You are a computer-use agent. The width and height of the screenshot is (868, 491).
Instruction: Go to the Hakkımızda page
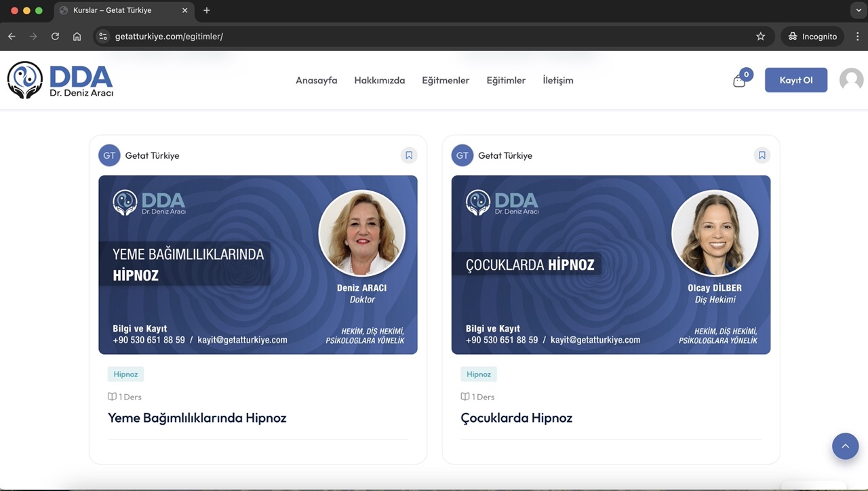point(379,80)
